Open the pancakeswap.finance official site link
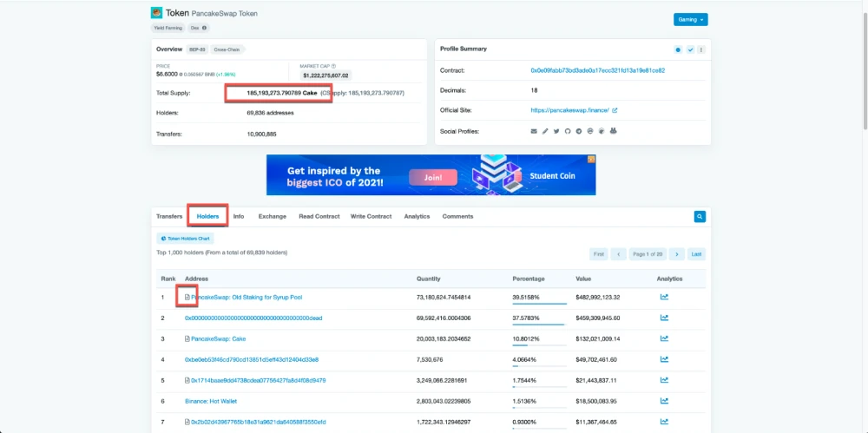The width and height of the screenshot is (868, 433). pyautogui.click(x=569, y=110)
